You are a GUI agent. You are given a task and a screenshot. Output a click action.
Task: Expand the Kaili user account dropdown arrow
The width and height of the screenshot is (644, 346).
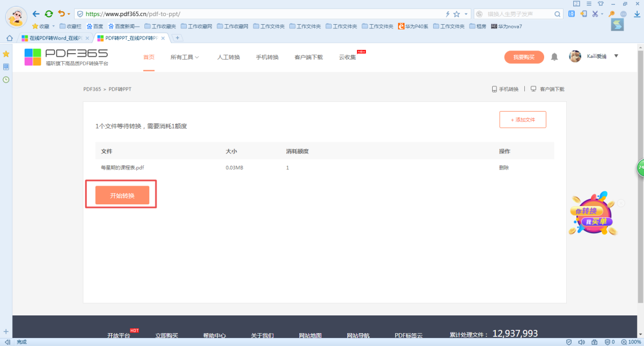click(x=616, y=56)
